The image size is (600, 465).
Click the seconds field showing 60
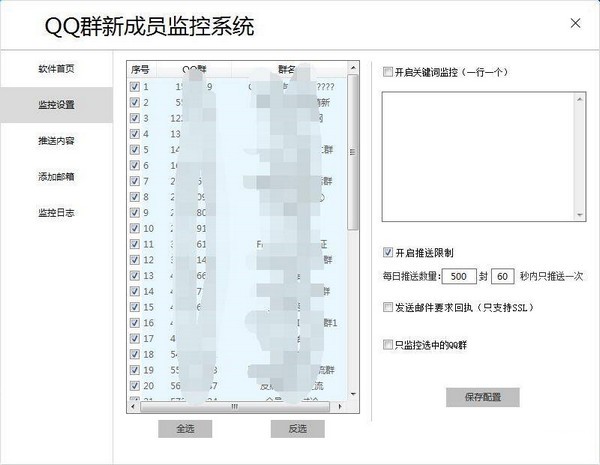click(502, 276)
